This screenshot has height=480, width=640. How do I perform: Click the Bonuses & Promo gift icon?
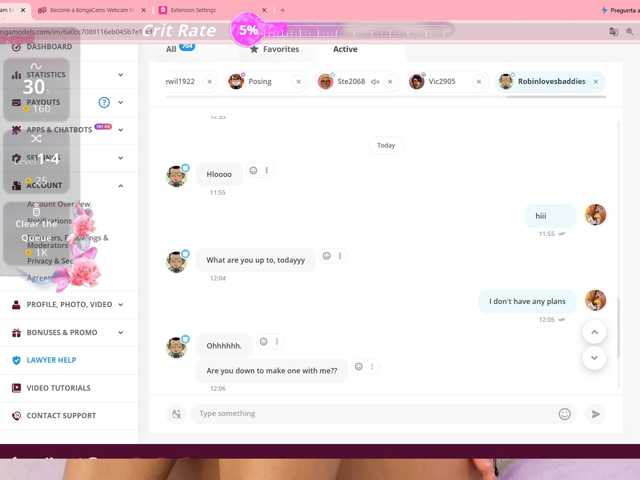(16, 333)
